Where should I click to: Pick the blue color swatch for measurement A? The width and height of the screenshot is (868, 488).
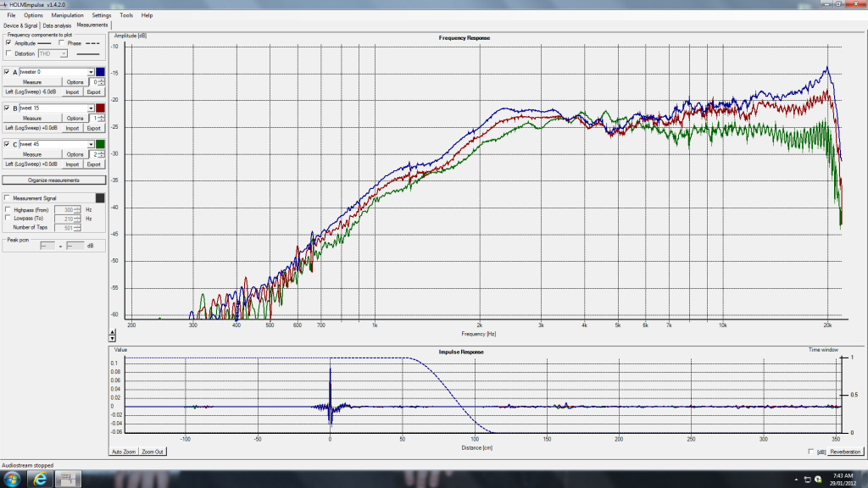tap(100, 72)
